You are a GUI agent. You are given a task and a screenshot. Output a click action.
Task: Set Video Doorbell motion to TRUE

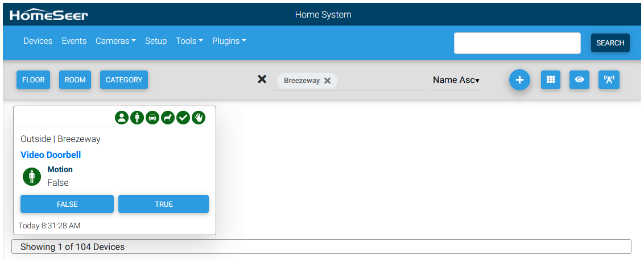point(163,204)
